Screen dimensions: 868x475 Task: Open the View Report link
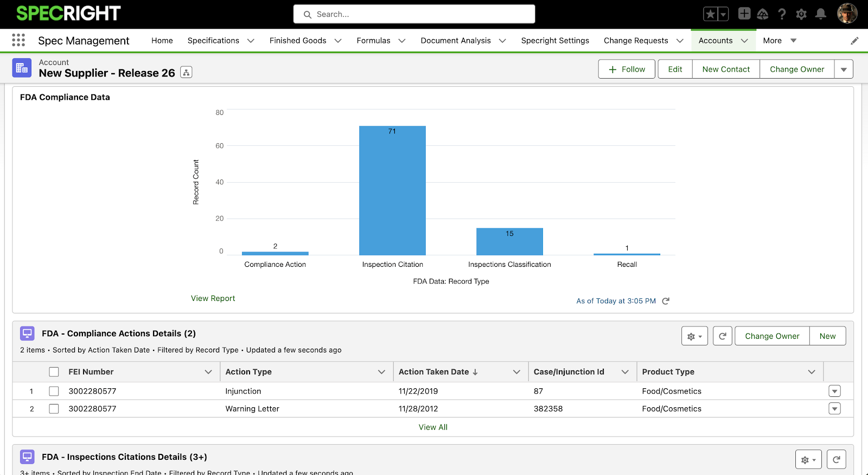(213, 298)
